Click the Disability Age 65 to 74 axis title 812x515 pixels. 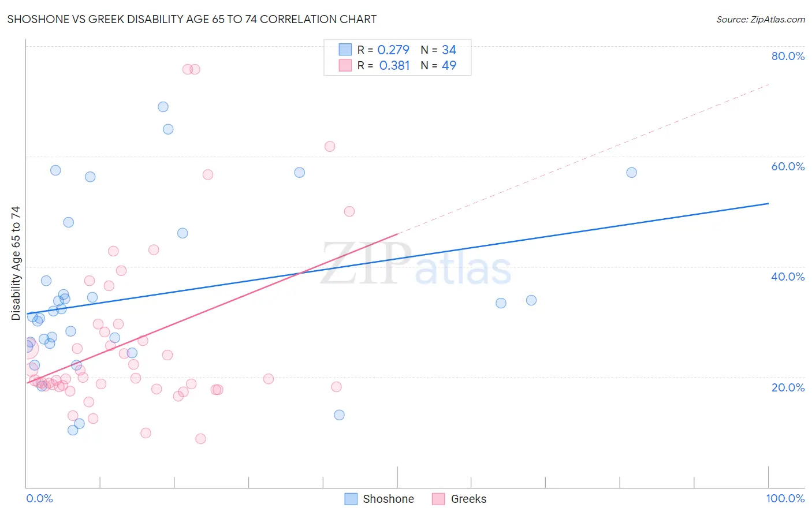coord(16,263)
